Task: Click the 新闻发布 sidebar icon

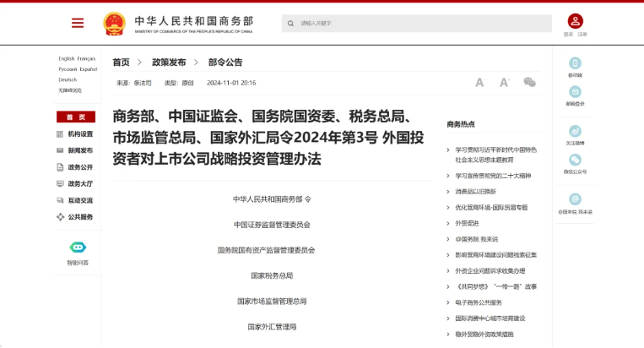Action: click(x=60, y=151)
